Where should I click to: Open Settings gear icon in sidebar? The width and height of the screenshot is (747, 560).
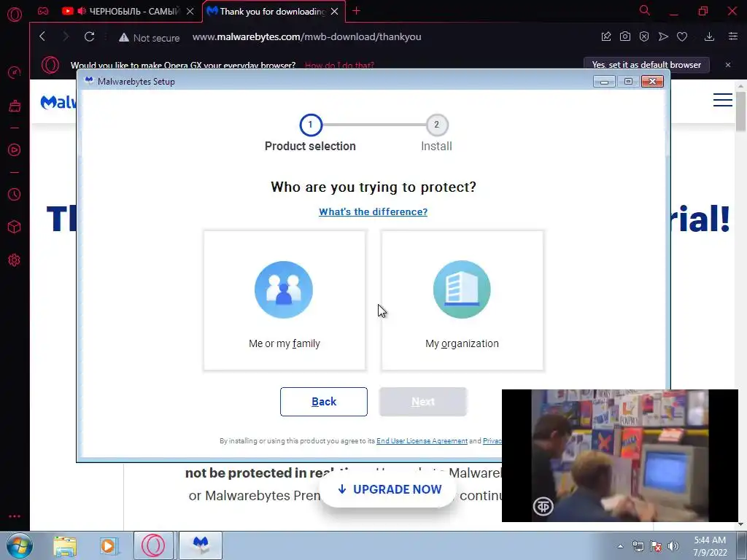pyautogui.click(x=15, y=260)
